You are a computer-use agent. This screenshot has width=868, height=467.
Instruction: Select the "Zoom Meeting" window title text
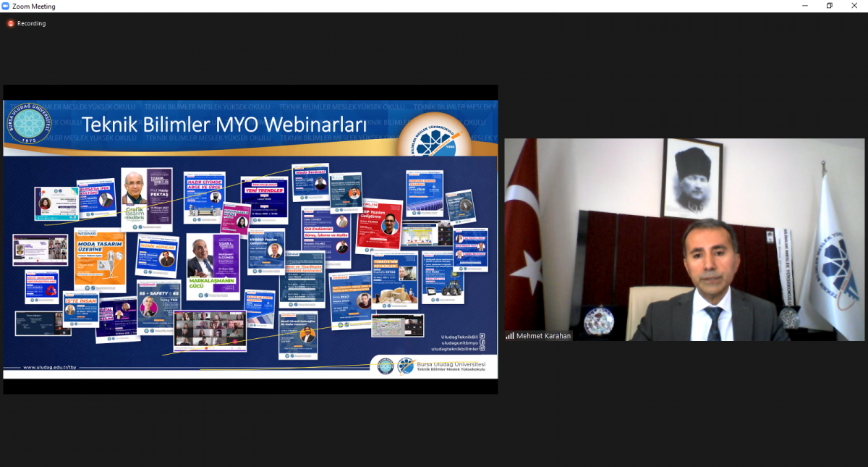(x=34, y=7)
